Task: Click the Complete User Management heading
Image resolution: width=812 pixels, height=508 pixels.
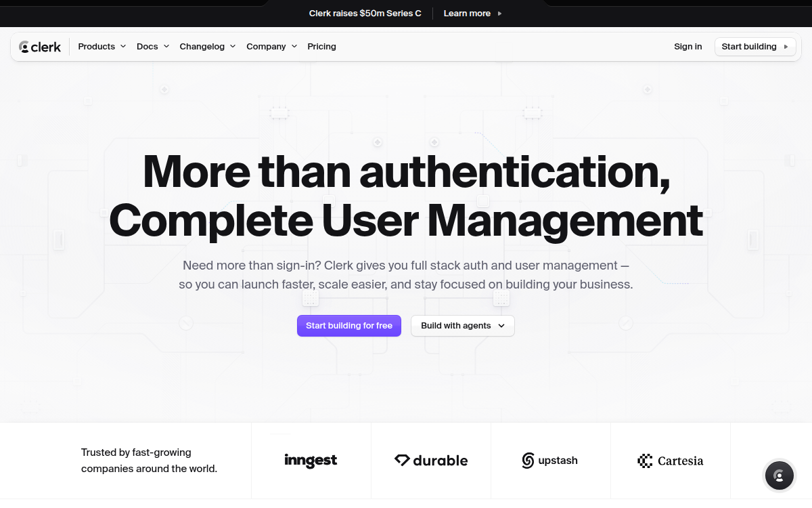Action: click(406, 220)
